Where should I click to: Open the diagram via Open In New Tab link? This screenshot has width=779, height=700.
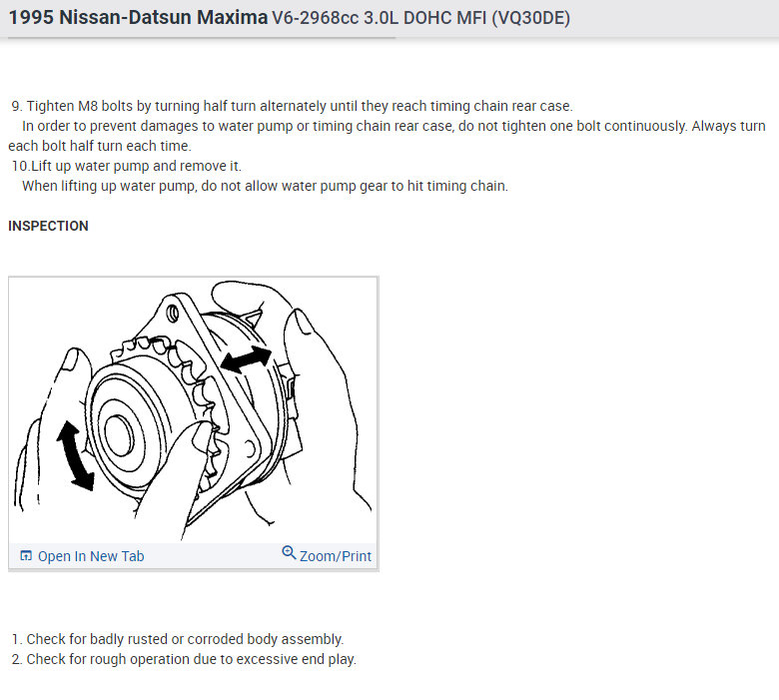(x=90, y=556)
